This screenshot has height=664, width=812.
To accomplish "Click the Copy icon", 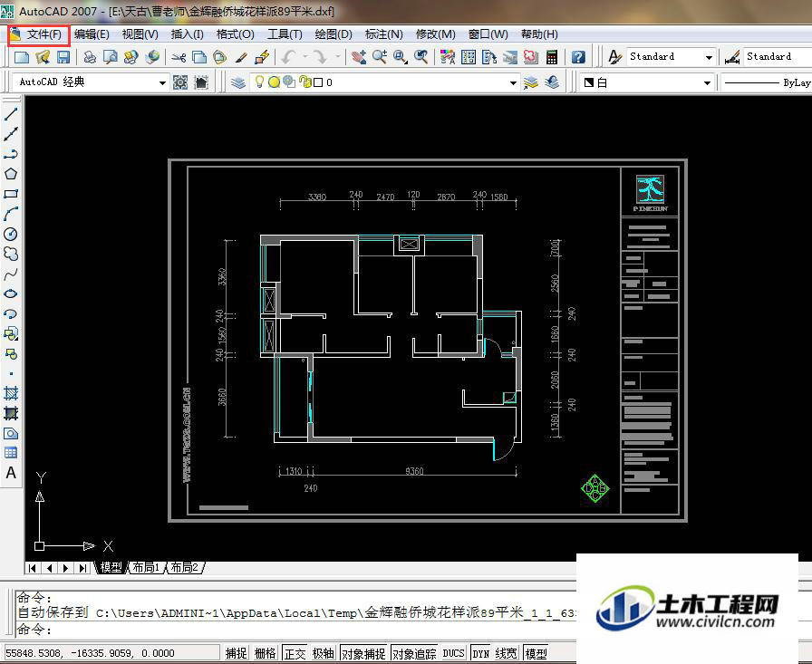I will point(199,57).
